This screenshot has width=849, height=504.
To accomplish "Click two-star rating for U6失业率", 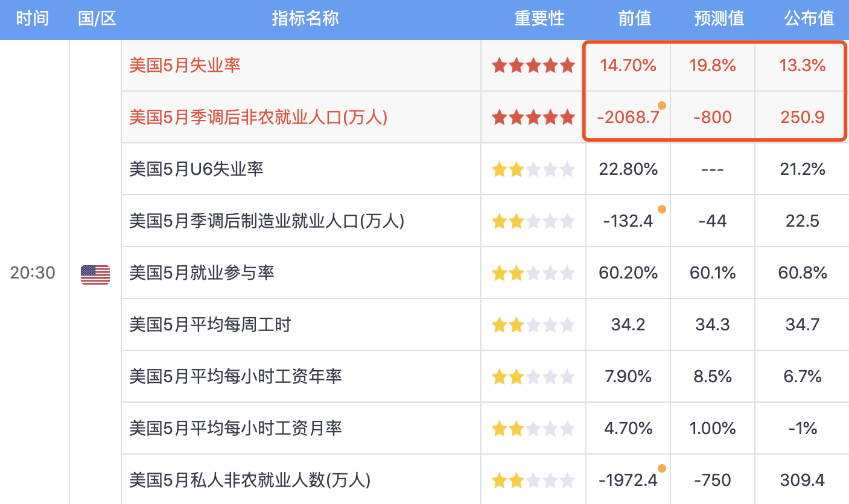I will coord(533,169).
